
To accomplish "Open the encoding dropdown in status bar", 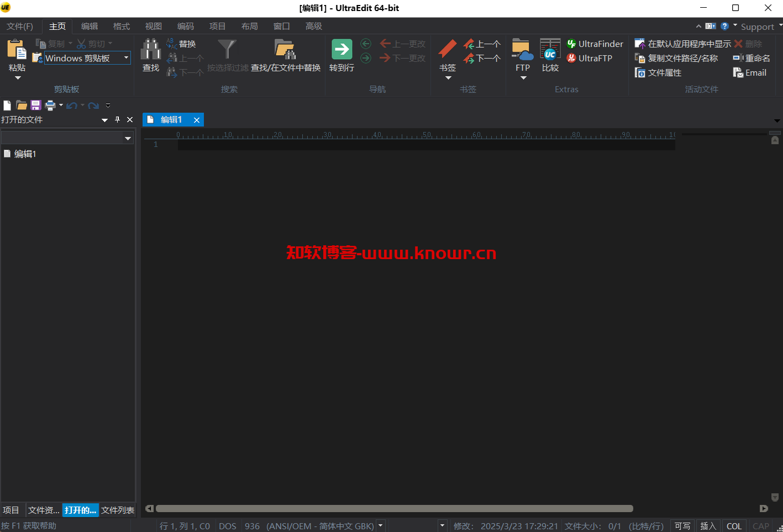I will pyautogui.click(x=380, y=526).
